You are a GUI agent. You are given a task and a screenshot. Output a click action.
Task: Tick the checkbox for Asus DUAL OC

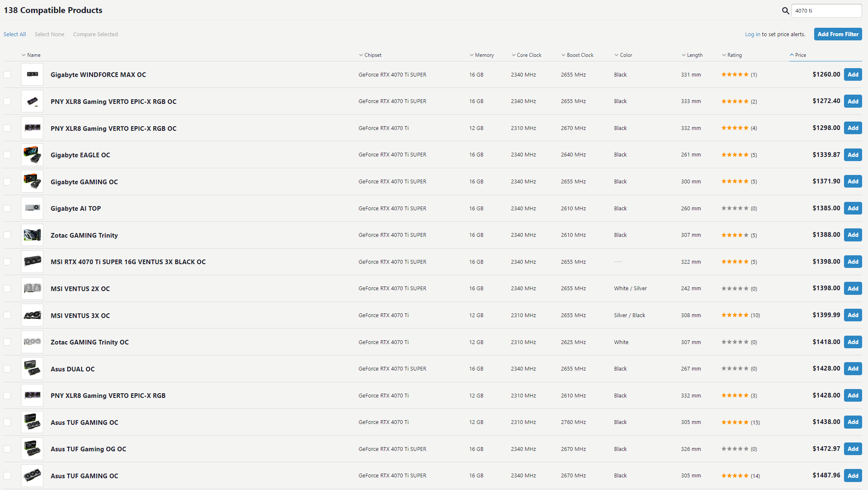click(7, 369)
